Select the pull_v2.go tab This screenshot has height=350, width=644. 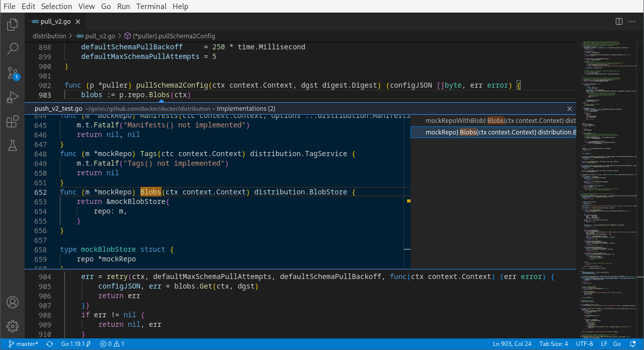[55, 22]
